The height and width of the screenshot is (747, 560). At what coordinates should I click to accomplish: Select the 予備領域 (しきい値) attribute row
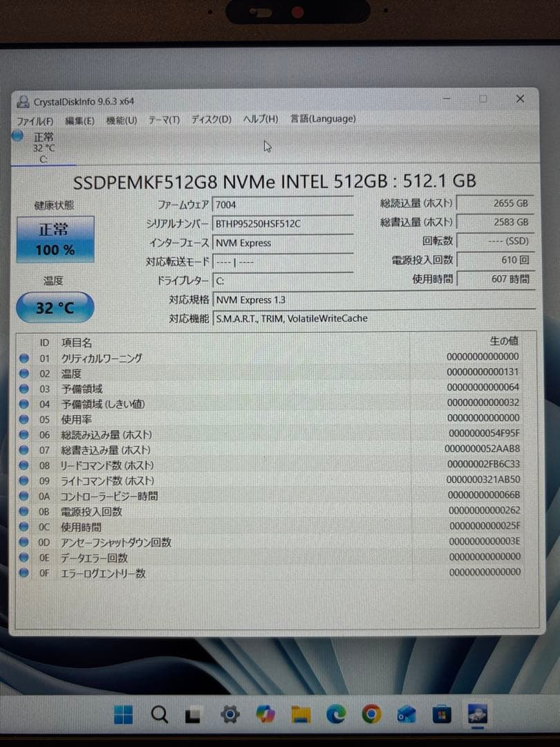[270, 403]
